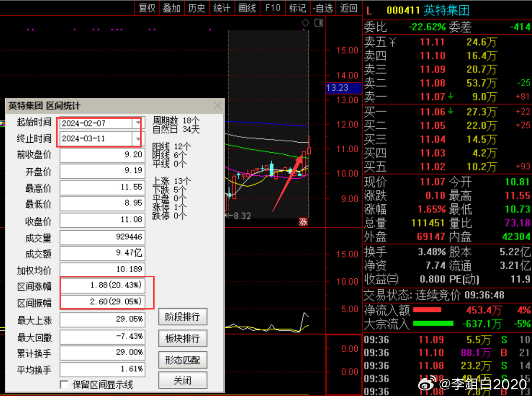Screen dimensions: 532x396
Task: Click the 阶段排行 button
Action: pos(182,317)
